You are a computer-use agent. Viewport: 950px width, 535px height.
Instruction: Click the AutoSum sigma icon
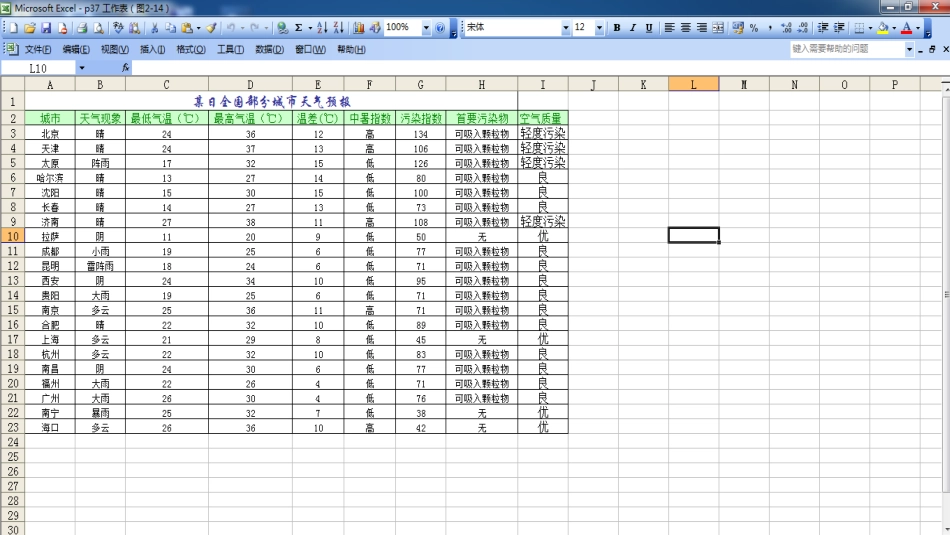(x=298, y=28)
